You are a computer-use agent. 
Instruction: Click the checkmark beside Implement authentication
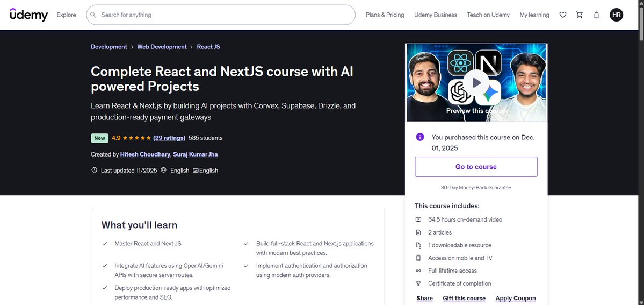(246, 266)
